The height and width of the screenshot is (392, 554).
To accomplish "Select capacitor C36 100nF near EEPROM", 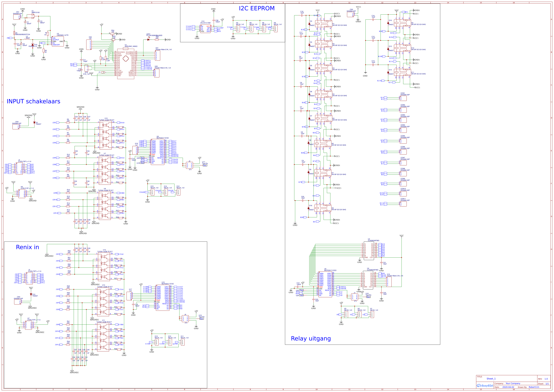I will tap(213, 20).
